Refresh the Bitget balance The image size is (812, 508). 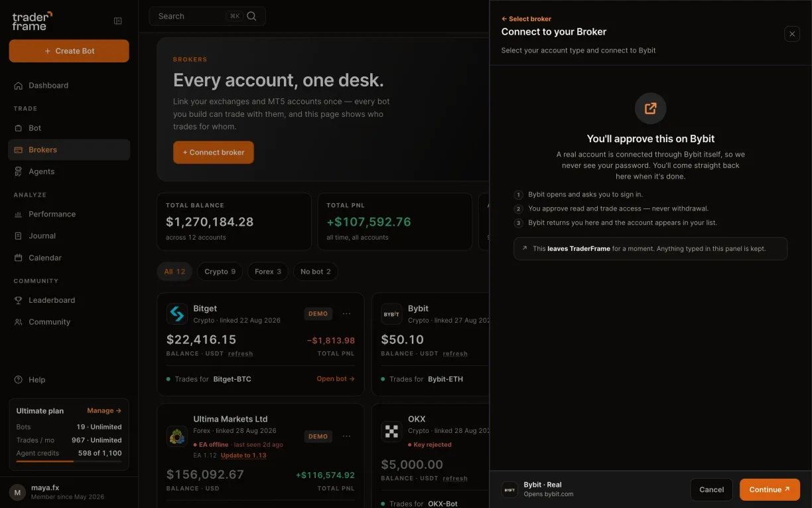coord(240,354)
